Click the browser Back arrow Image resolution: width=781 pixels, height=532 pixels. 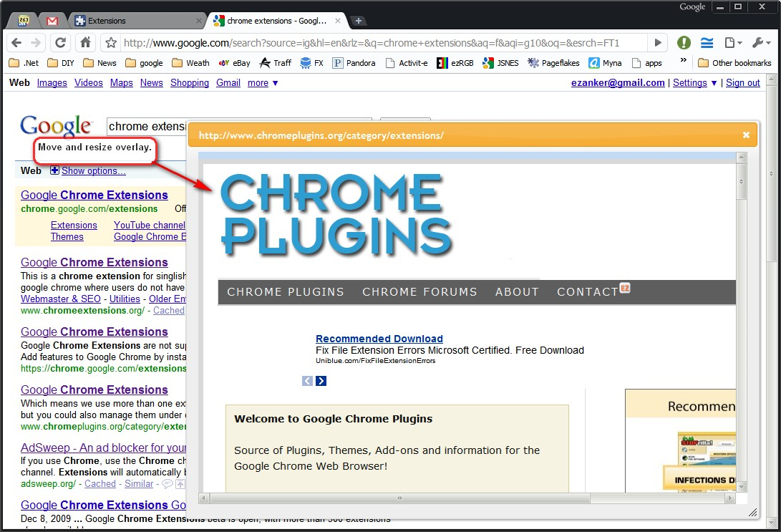16,43
